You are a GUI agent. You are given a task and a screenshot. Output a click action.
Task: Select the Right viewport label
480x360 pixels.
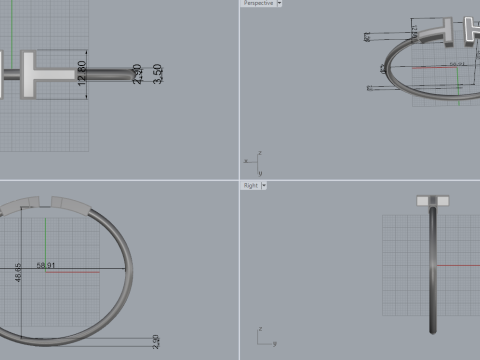coord(251,186)
